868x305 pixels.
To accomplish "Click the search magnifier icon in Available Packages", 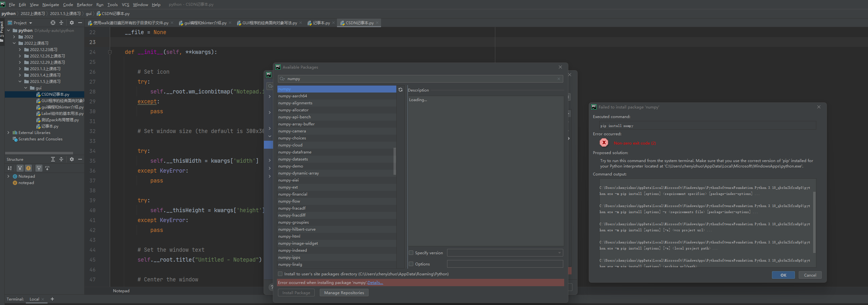I will click(282, 78).
